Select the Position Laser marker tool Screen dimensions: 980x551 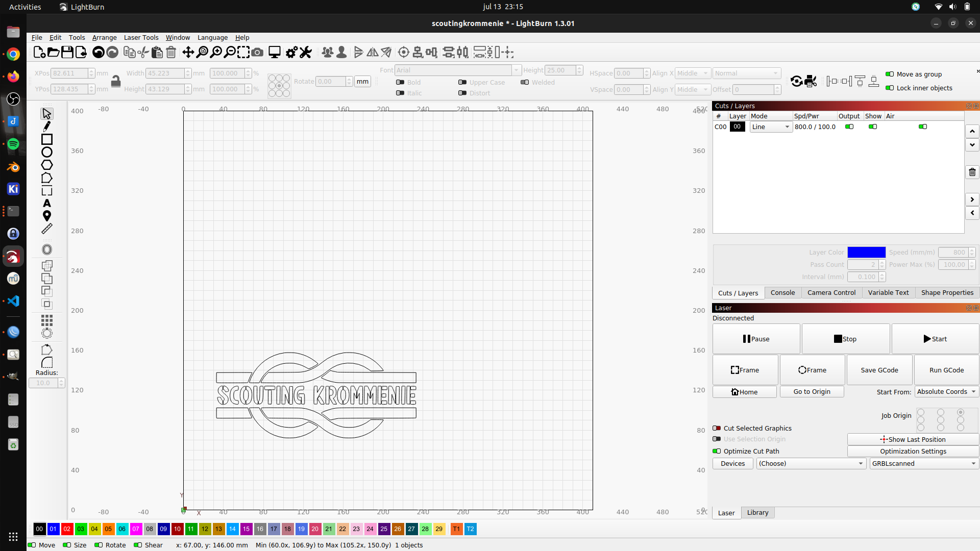pos(47,216)
